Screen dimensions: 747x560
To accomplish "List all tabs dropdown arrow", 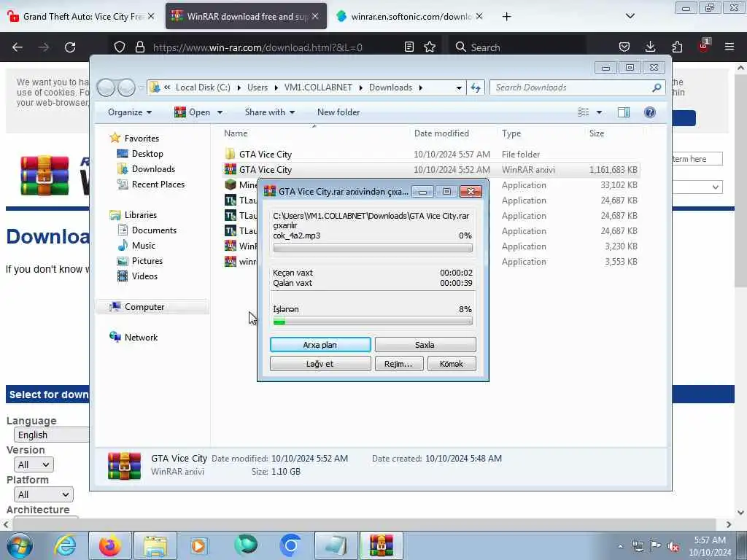I will [630, 16].
